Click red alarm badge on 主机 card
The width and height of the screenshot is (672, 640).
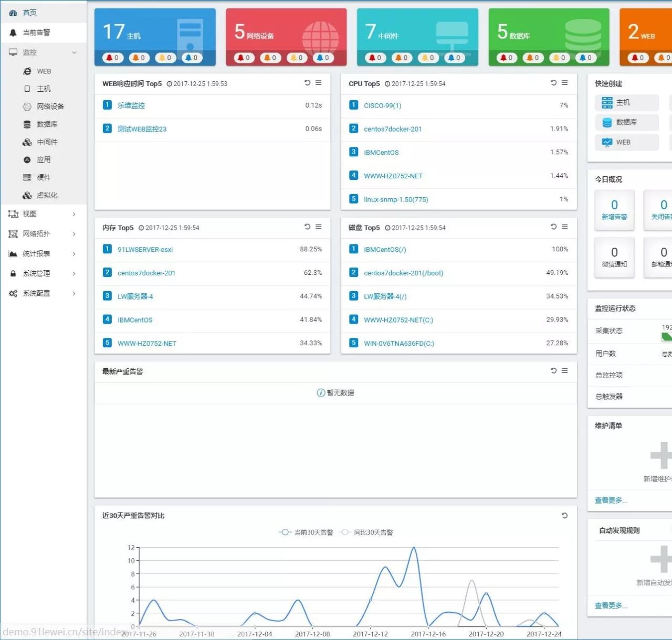coord(113,58)
